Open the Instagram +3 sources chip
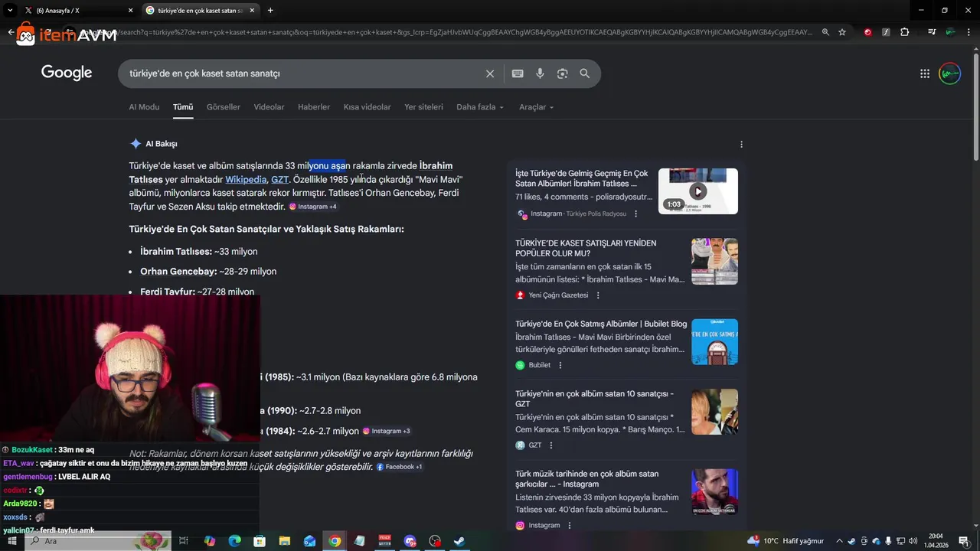The image size is (980, 551). pos(387,431)
